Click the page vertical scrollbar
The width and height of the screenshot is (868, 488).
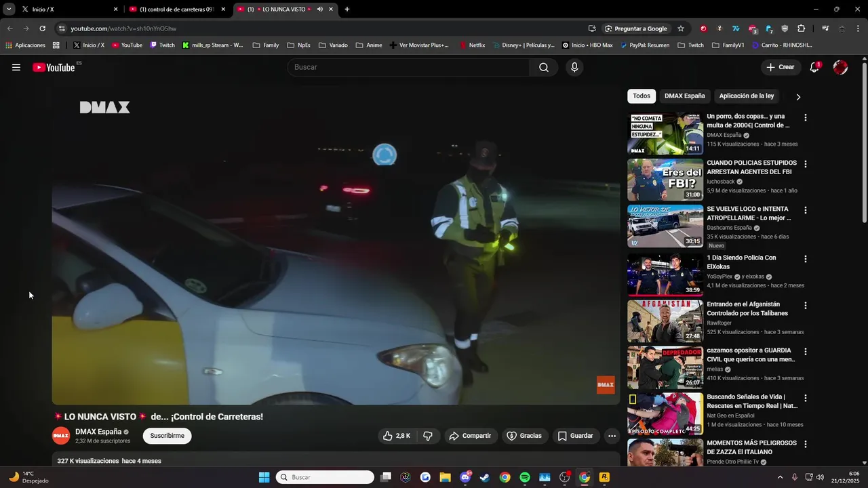pyautogui.click(x=864, y=143)
